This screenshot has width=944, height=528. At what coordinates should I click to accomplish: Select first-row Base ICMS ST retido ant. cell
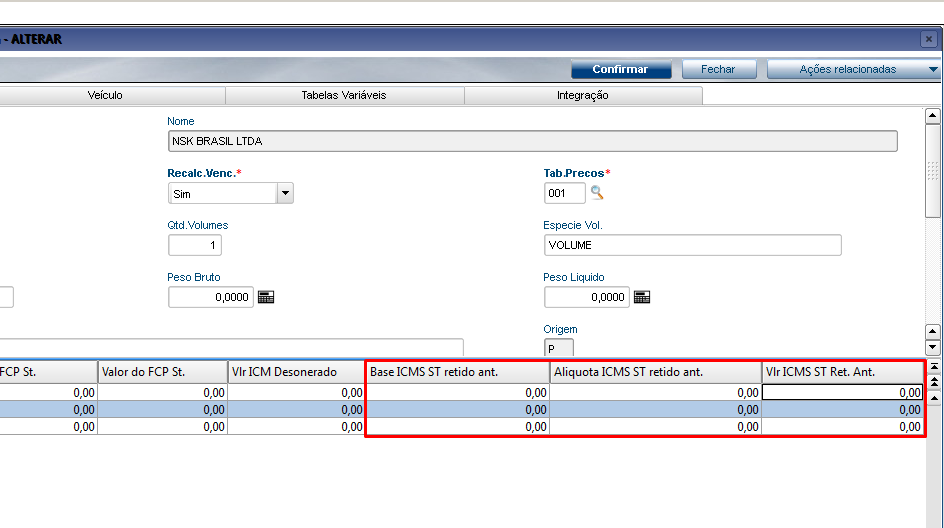(458, 393)
